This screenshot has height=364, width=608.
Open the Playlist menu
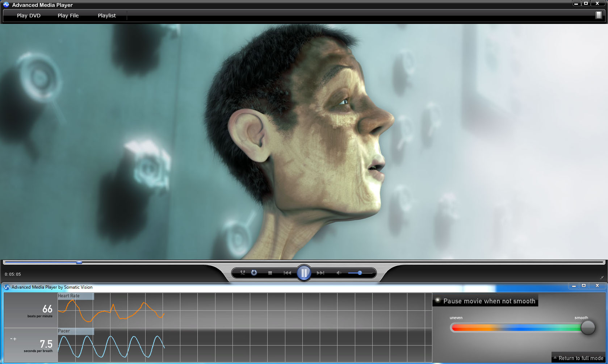[107, 16]
